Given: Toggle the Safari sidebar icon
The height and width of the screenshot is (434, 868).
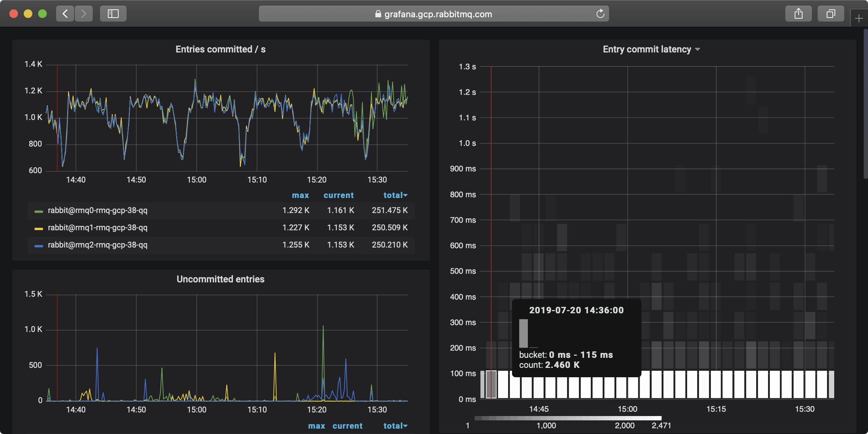Looking at the screenshot, I should coord(113,14).
